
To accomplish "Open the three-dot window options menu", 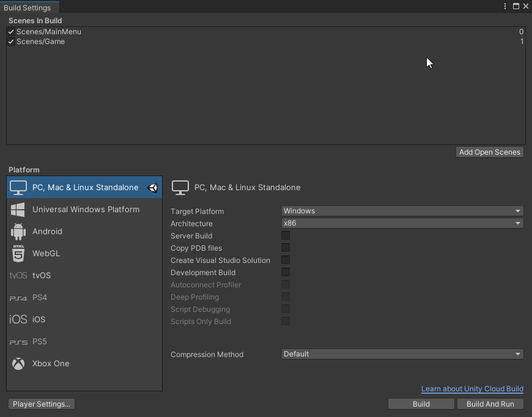I will coord(505,6).
